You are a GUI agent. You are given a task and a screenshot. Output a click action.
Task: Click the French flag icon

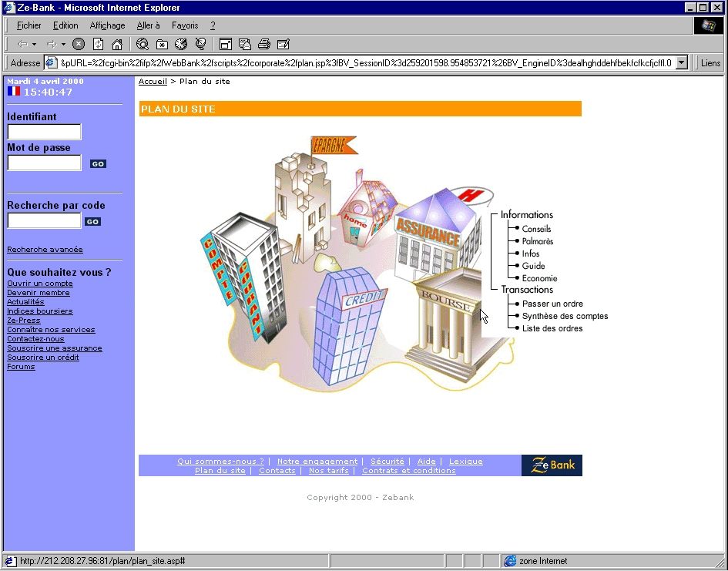click(x=14, y=92)
